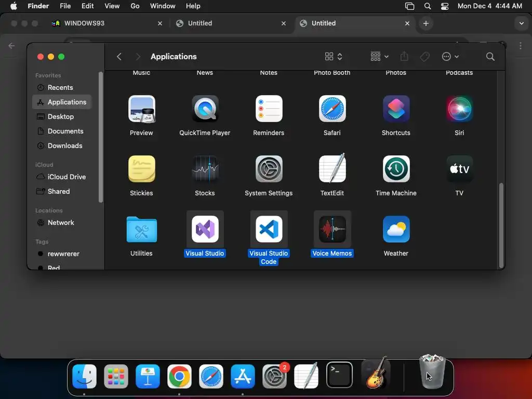532x399 pixels.
Task: Select the Time Machine app icon
Action: pos(396,169)
